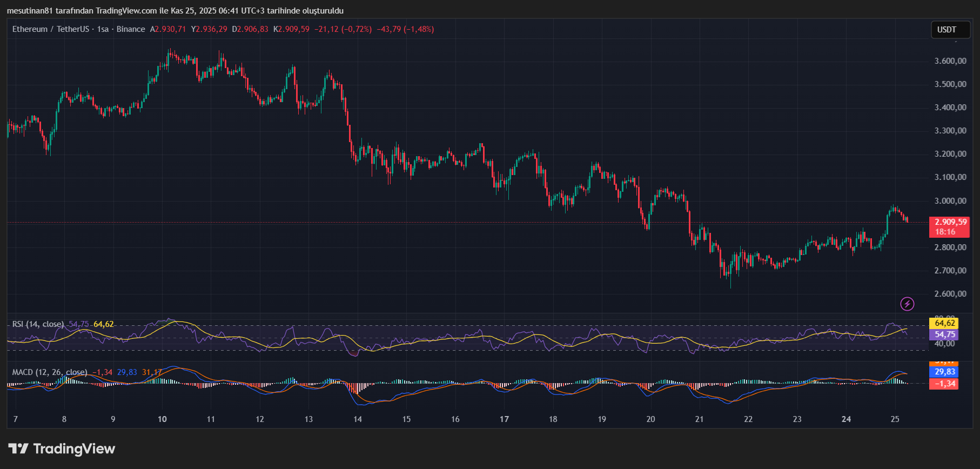The image size is (980, 469).
Task: Click the purple RSI value tag 54,75
Action: [x=943, y=334]
